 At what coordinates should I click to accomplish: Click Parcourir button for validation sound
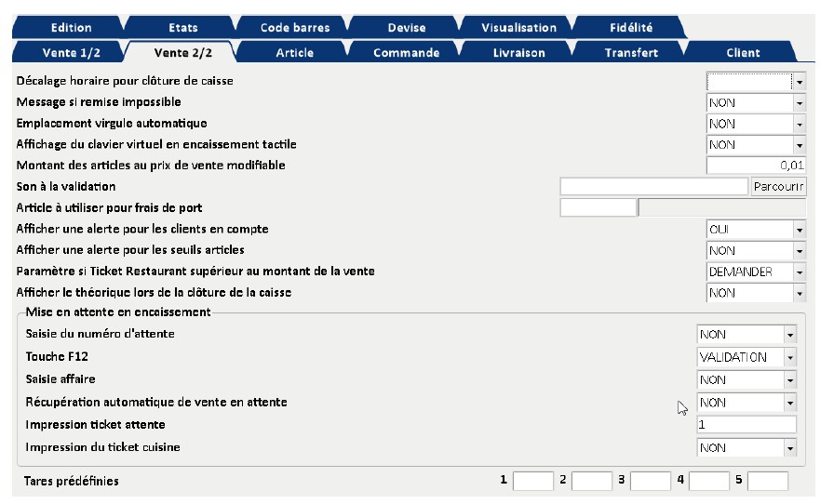(x=778, y=187)
